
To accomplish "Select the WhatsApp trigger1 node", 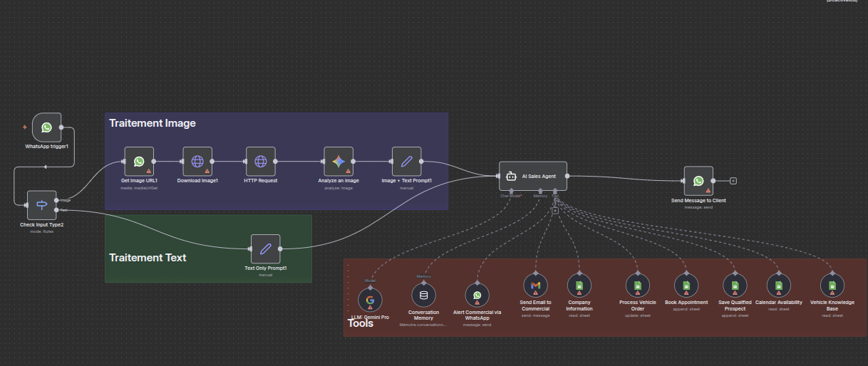I will pos(46,127).
